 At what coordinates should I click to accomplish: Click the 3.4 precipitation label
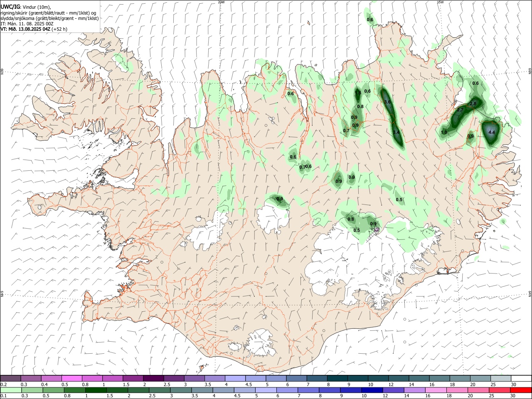click(x=396, y=132)
